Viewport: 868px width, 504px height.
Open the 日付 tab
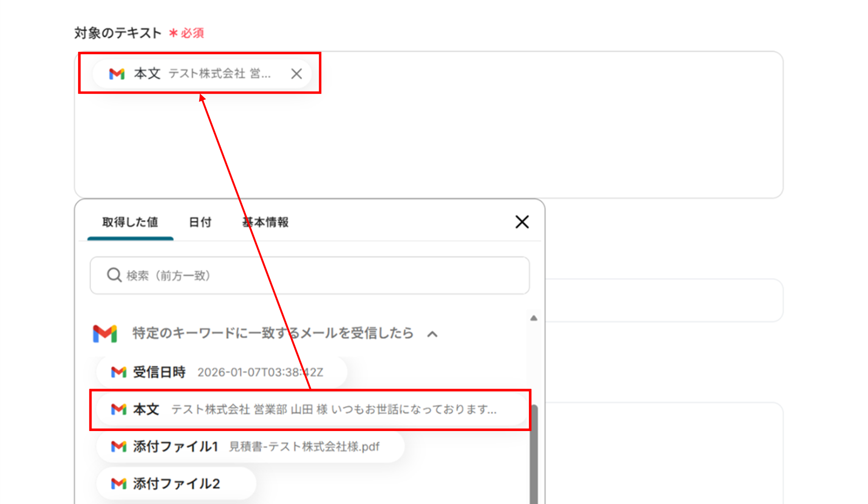[x=200, y=222]
